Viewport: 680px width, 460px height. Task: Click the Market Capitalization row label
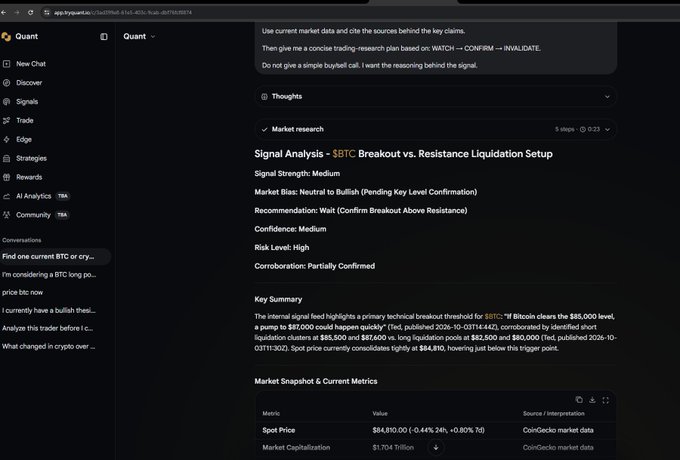pos(296,447)
